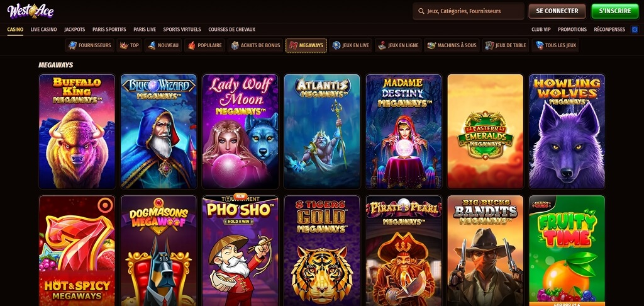Open the Fournisseurs category

pyautogui.click(x=89, y=46)
